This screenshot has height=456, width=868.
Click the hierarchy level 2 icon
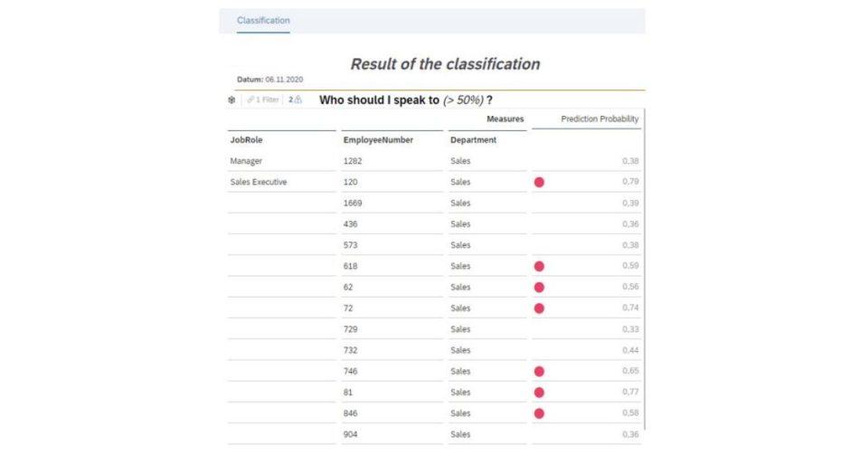click(295, 100)
